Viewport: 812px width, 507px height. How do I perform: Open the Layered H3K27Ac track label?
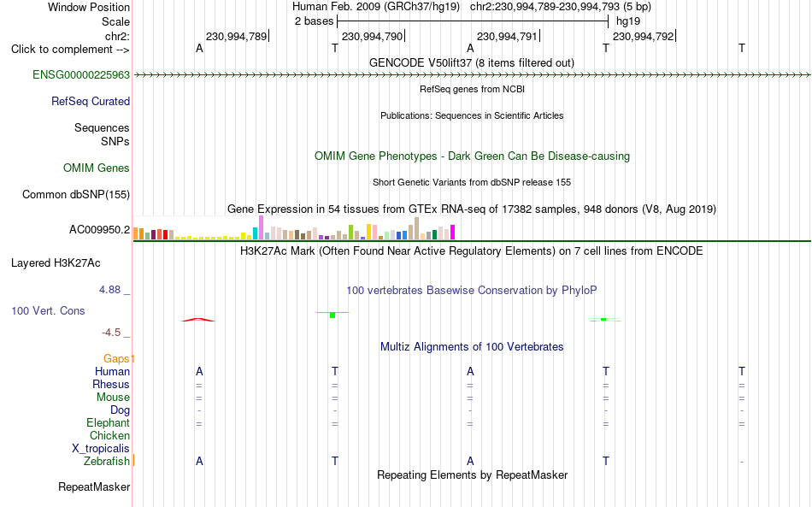coord(56,263)
